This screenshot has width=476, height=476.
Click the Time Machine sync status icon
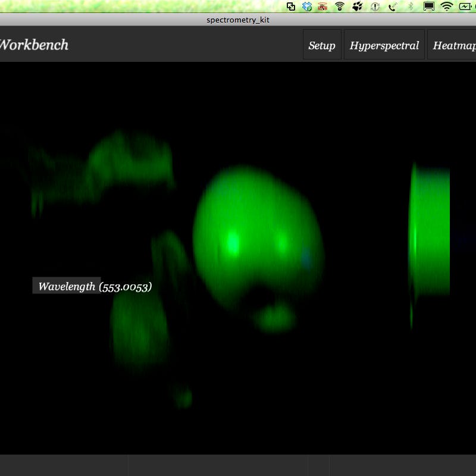[x=375, y=7]
